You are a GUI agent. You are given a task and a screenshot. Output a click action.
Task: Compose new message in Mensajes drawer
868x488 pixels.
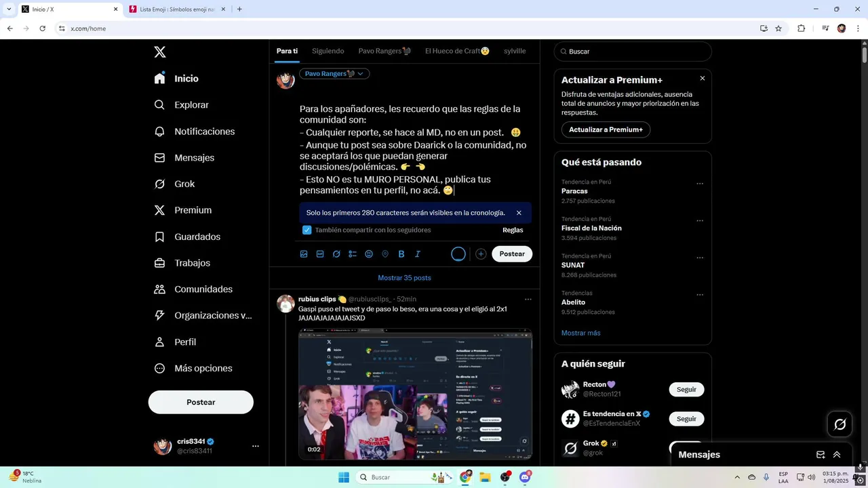click(x=821, y=455)
